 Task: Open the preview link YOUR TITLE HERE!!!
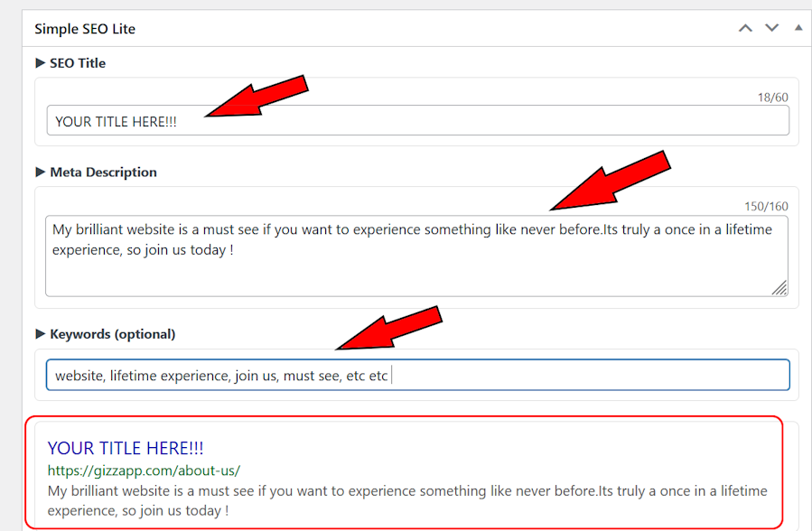[x=126, y=448]
